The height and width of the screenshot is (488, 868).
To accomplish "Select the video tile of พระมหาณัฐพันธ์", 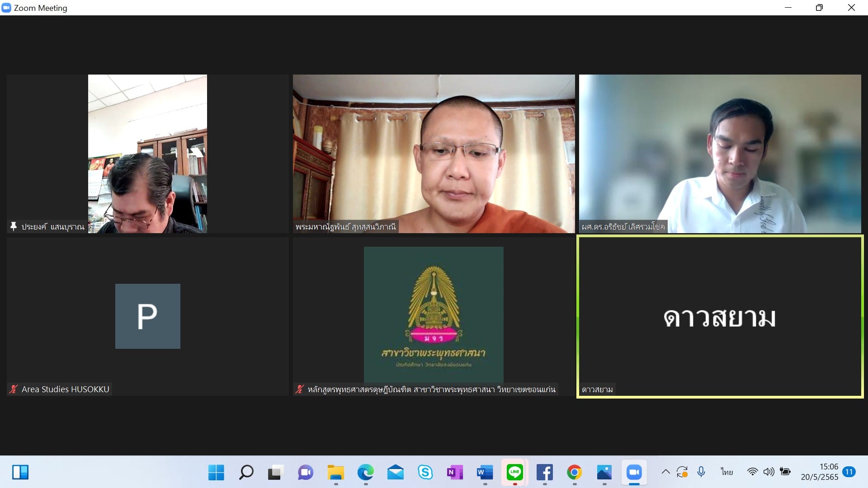I will [434, 154].
